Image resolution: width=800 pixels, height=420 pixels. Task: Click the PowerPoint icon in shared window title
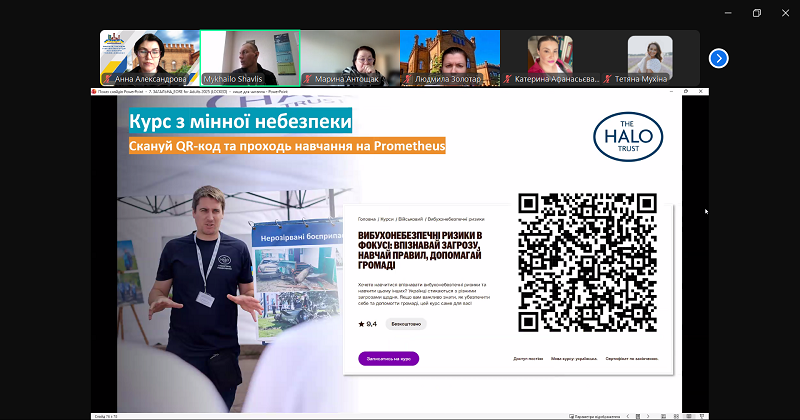pos(93,91)
